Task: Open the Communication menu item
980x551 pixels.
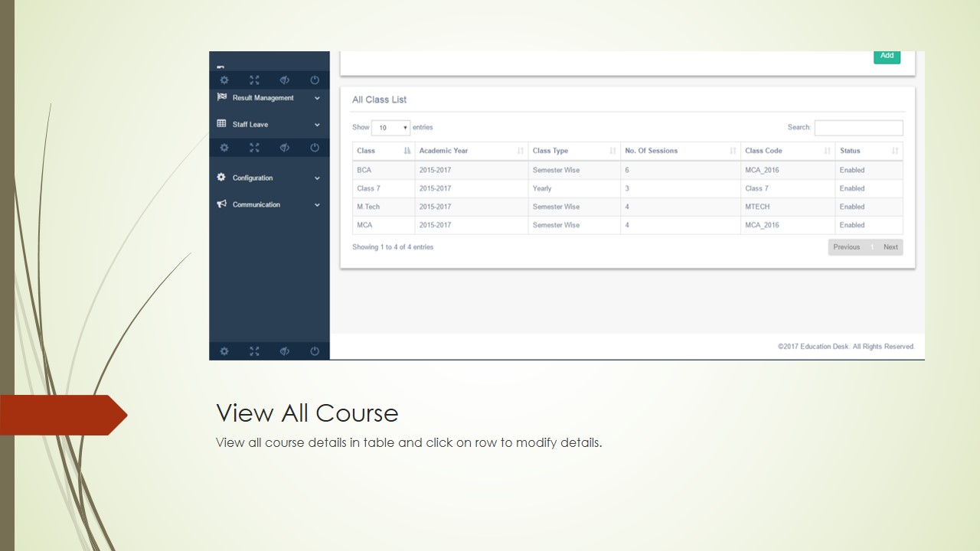Action: (x=256, y=204)
